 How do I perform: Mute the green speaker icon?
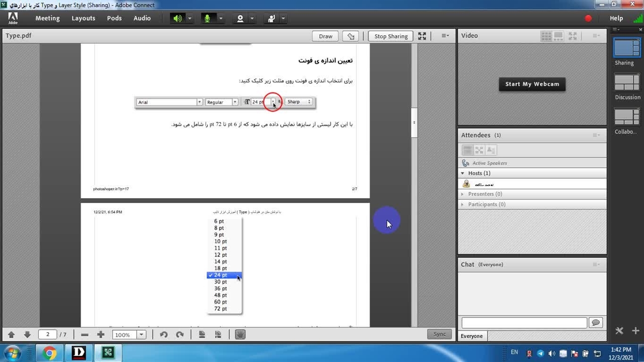click(x=178, y=19)
